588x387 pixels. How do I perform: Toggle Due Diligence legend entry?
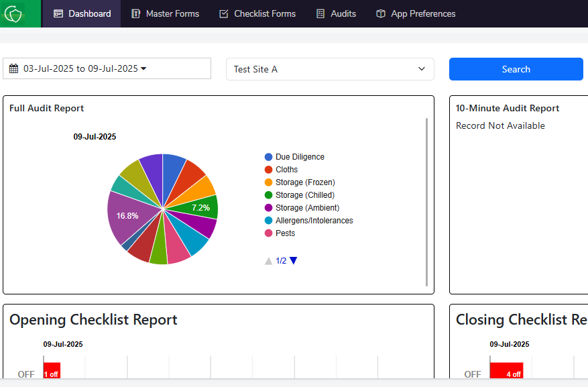click(300, 157)
